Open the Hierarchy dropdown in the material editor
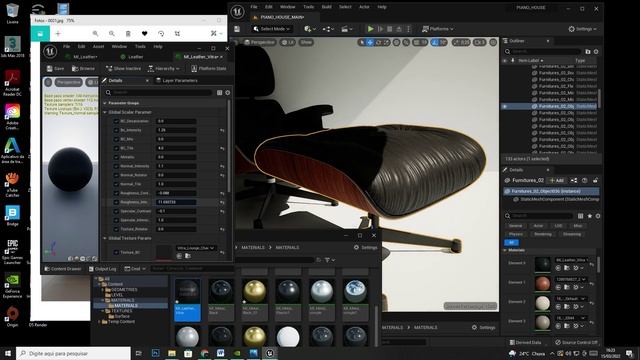Viewport: 640px width, 360px height. click(163, 69)
